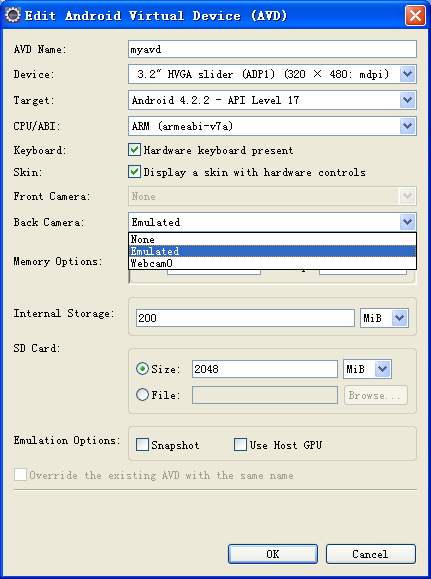Click the Cancel button
Viewport: 431px width, 579px height.
[370, 554]
